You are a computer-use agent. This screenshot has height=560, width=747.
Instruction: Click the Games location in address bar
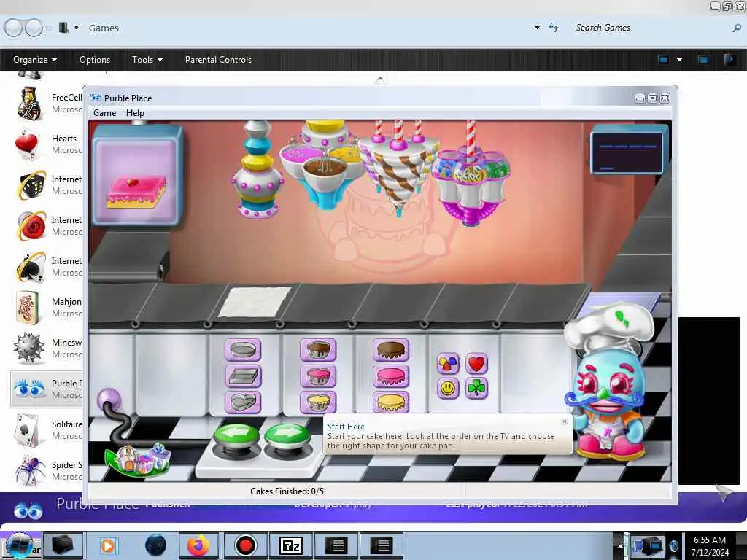coord(104,28)
